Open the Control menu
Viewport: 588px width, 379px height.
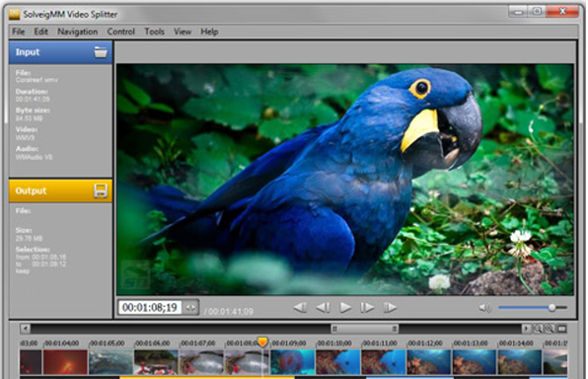tap(120, 32)
